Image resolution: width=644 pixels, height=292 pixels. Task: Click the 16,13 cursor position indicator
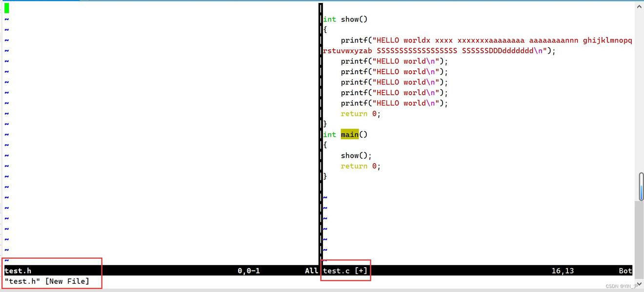pos(563,271)
